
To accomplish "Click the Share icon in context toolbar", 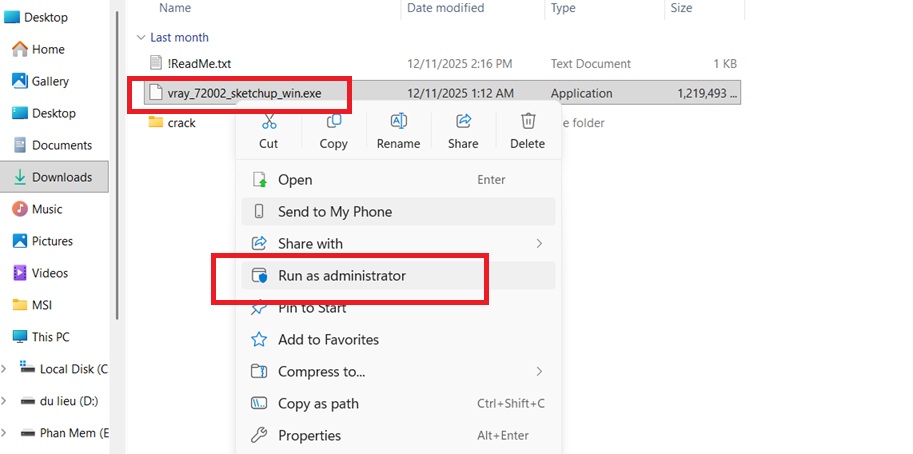I will [x=463, y=122].
